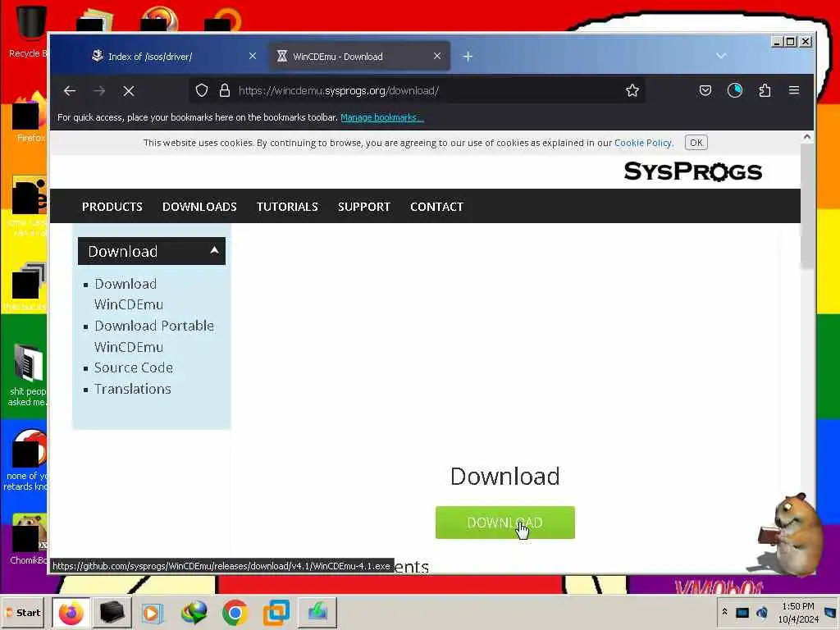The image size is (840, 630).
Task: Close the WinCDEmu - Download tab
Action: click(x=437, y=56)
